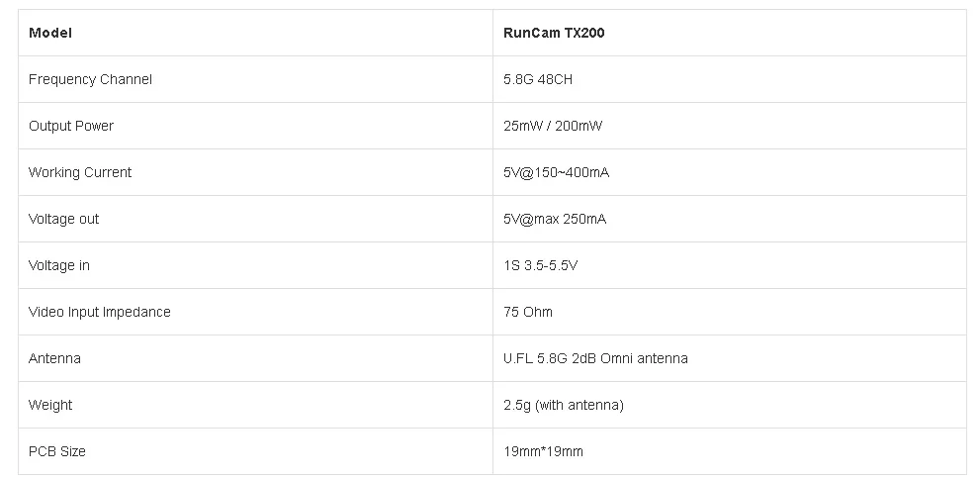
Task: Click the 19mm*19mm value
Action: [543, 451]
